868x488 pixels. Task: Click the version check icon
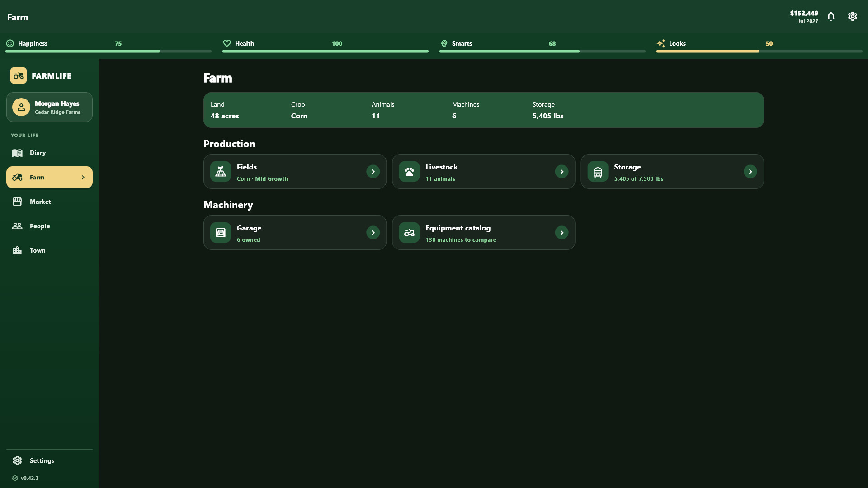click(x=15, y=478)
